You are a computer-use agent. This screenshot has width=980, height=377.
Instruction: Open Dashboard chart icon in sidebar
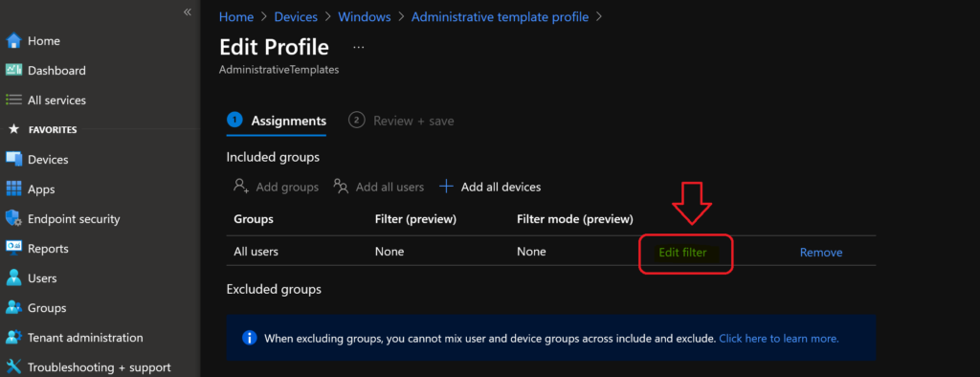point(13,70)
